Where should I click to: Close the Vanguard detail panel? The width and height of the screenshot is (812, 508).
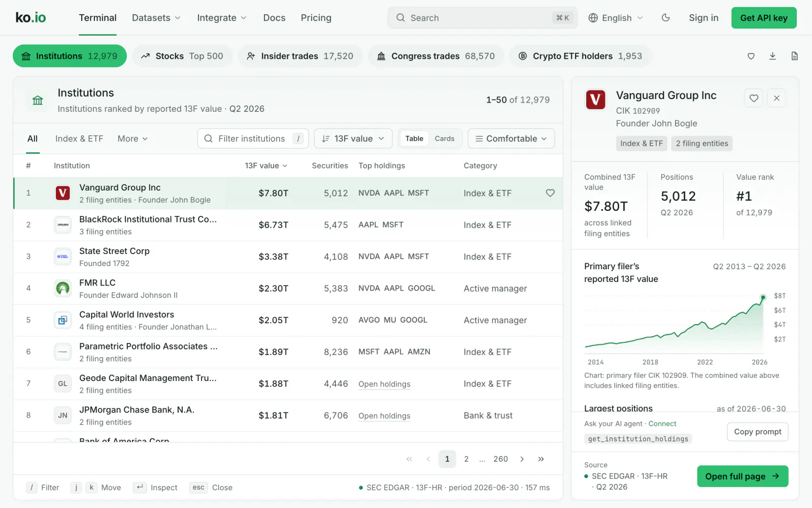[x=776, y=98]
